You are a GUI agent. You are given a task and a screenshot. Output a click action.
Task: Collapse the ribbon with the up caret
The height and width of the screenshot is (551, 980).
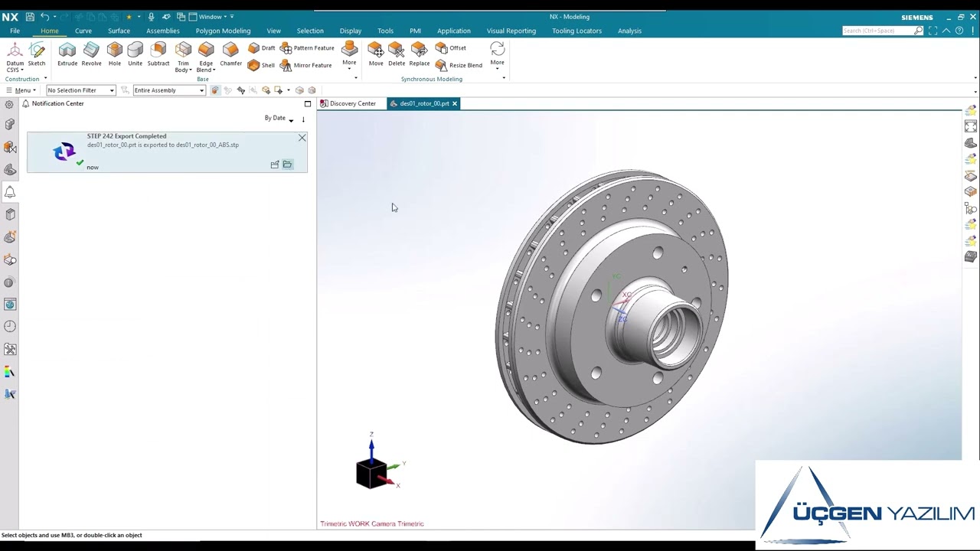tap(946, 31)
